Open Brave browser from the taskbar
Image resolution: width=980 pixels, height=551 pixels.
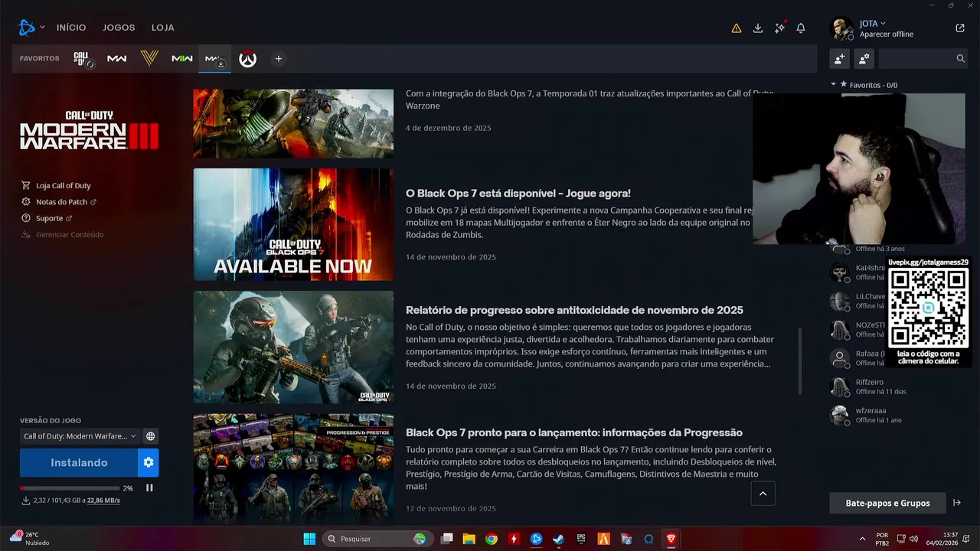671,539
